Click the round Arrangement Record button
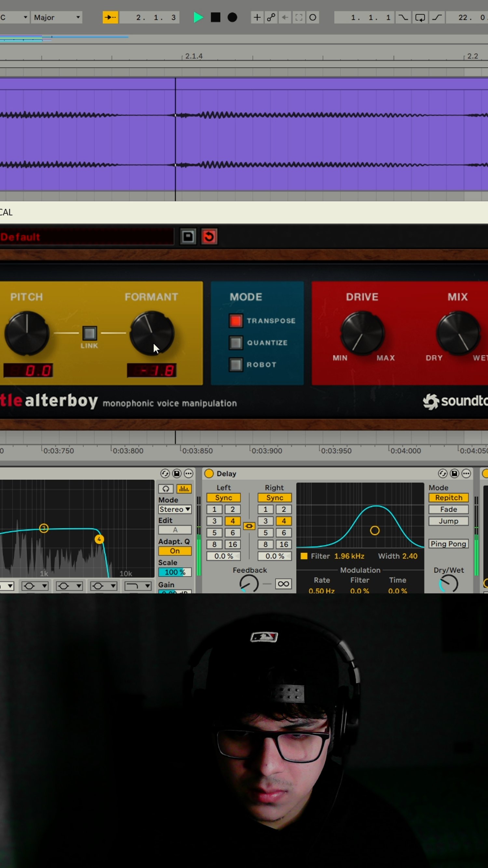The width and height of the screenshot is (488, 868). pyautogui.click(x=232, y=18)
